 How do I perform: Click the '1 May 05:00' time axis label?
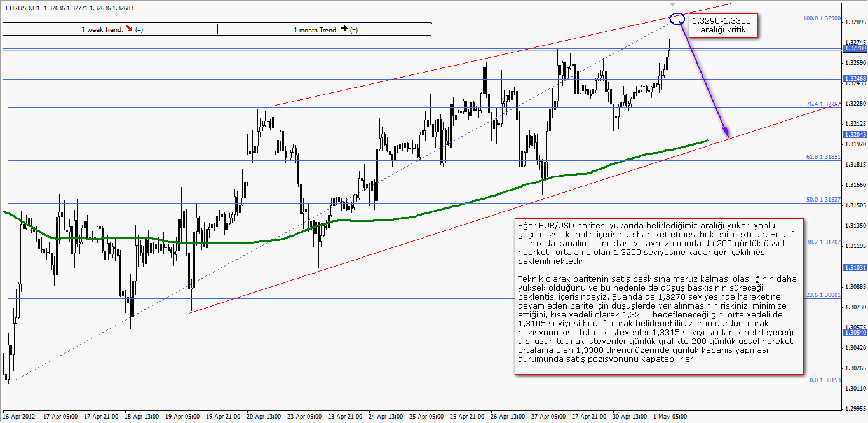point(670,417)
